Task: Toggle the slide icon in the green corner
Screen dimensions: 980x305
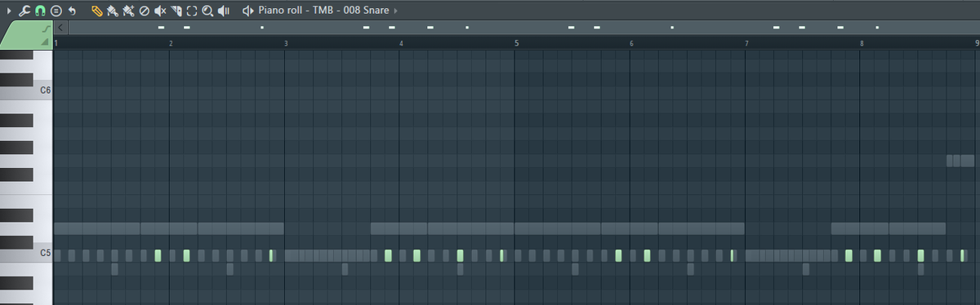Action: 46,29
